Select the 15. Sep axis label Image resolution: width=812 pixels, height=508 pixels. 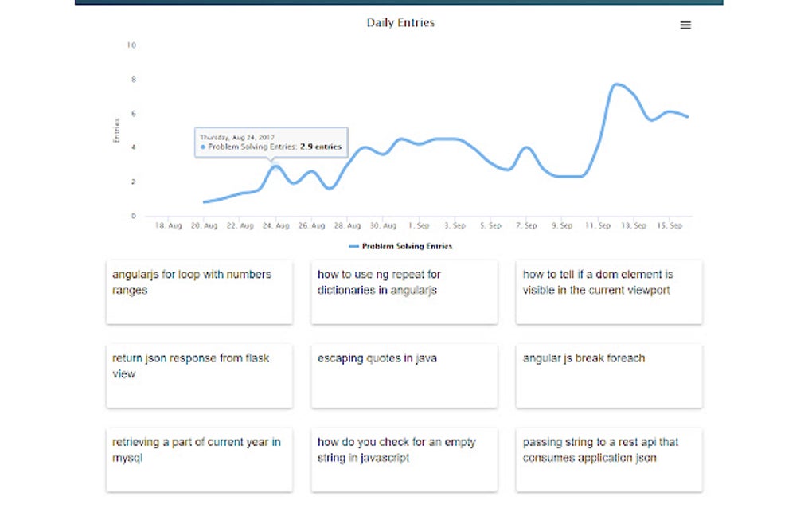(671, 225)
